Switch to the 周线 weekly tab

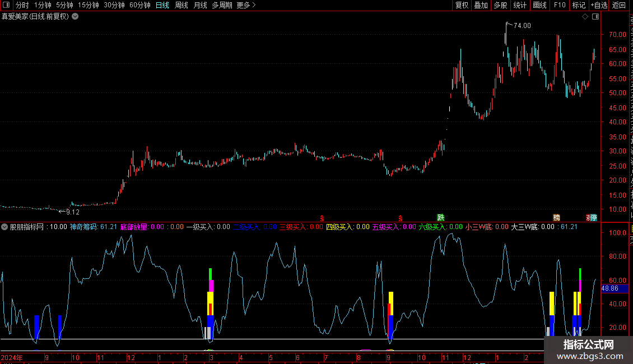pos(181,5)
